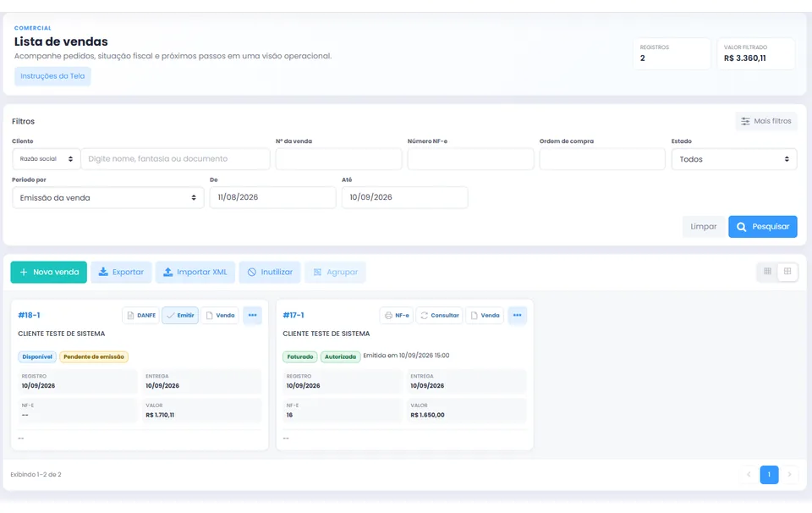Open Venda document on card #17-1

tap(485, 315)
